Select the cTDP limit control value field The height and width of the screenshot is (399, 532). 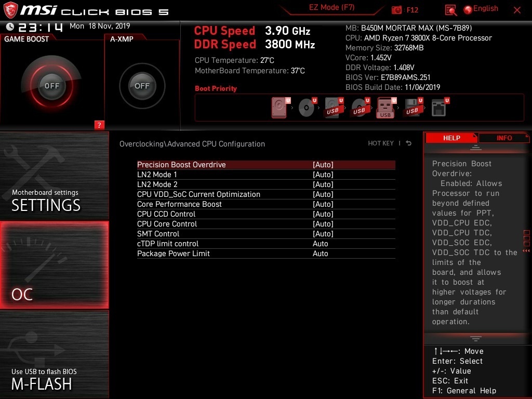point(320,244)
